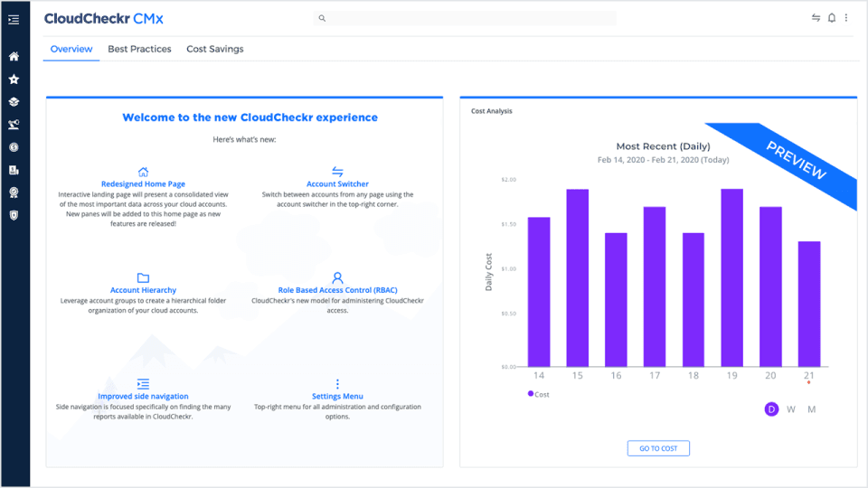Open the star Favorites icon in sidebar
The image size is (868, 488).
14,80
